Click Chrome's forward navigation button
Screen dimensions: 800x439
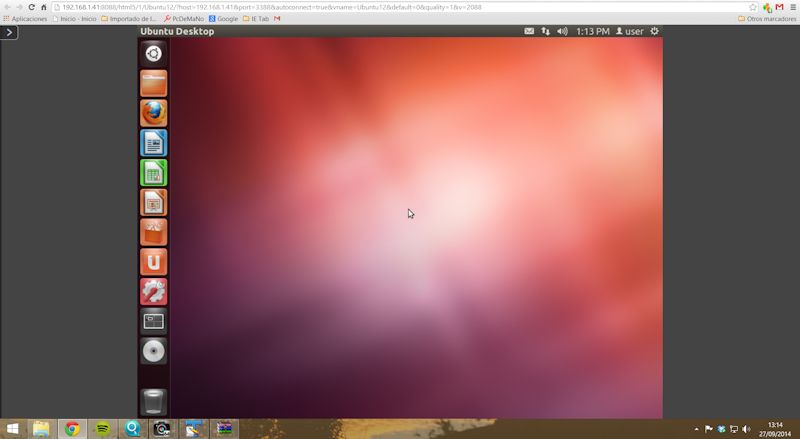19,7
